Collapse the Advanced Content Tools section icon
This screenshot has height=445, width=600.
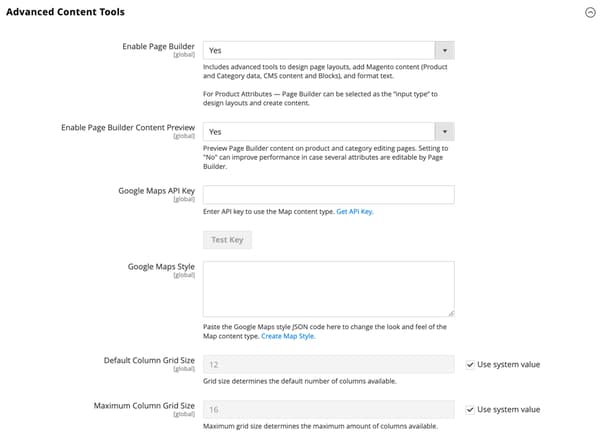pos(589,13)
